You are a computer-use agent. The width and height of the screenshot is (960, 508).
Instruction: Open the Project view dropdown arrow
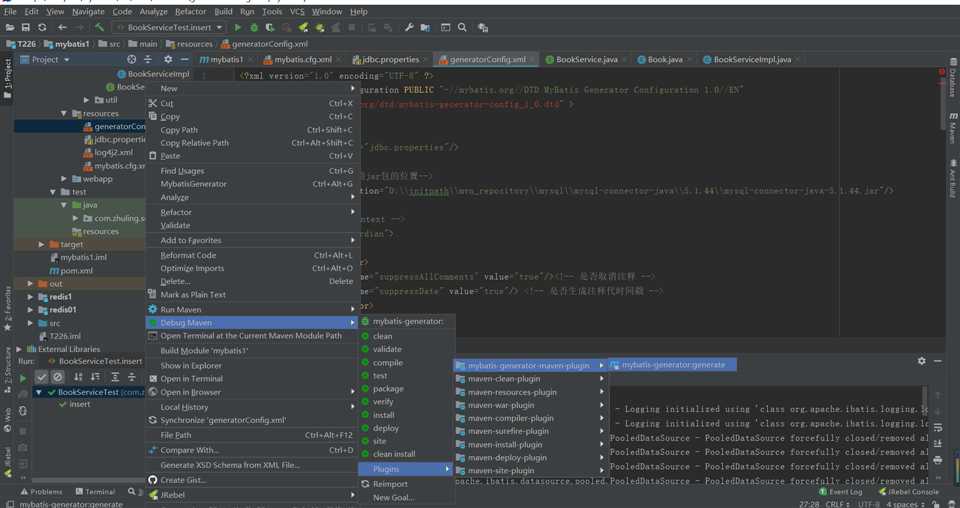[x=67, y=59]
